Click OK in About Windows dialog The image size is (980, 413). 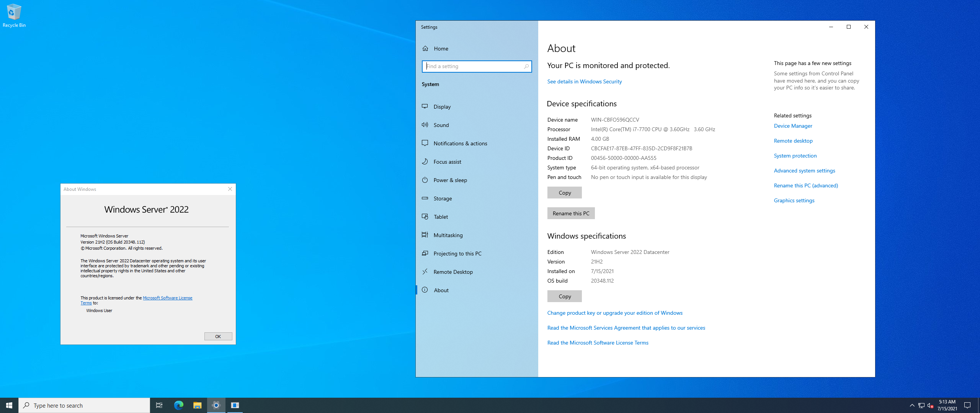[218, 337]
